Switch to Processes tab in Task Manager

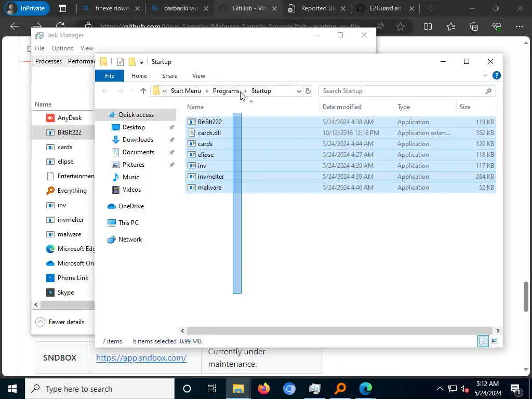[x=48, y=61]
